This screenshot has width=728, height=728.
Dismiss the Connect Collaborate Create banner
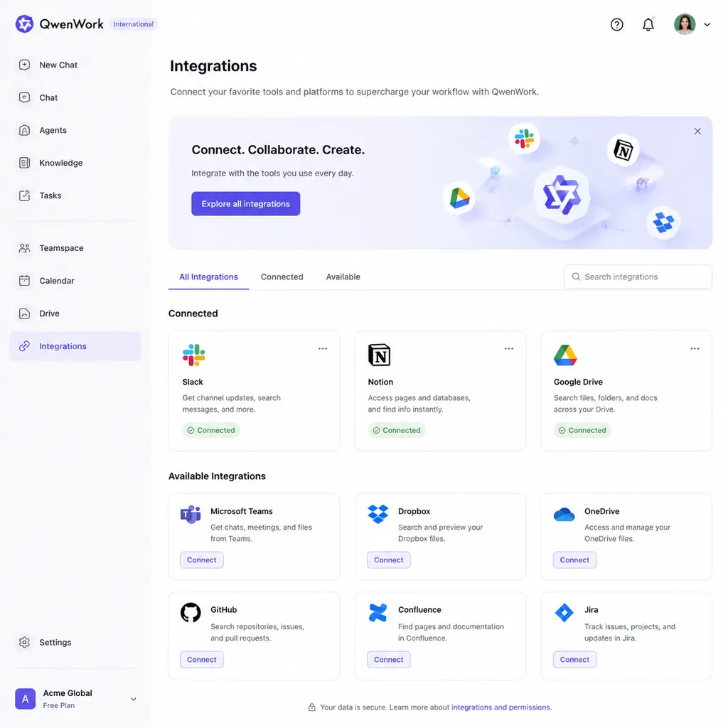pos(697,132)
